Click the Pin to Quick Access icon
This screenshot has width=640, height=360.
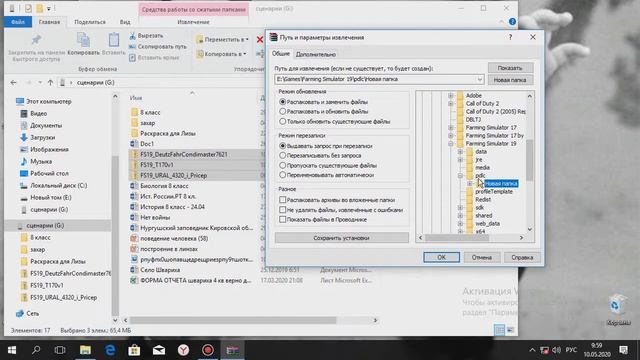click(36, 40)
